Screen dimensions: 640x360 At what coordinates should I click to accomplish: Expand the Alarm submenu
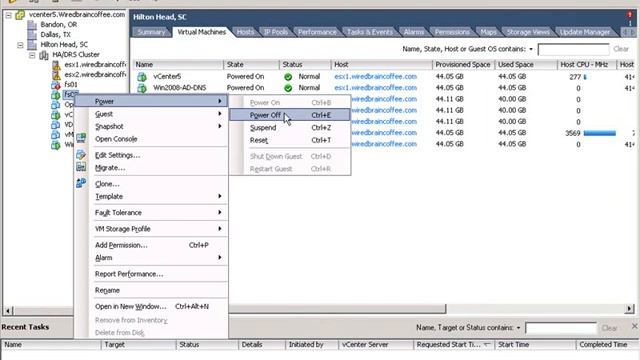(x=220, y=258)
